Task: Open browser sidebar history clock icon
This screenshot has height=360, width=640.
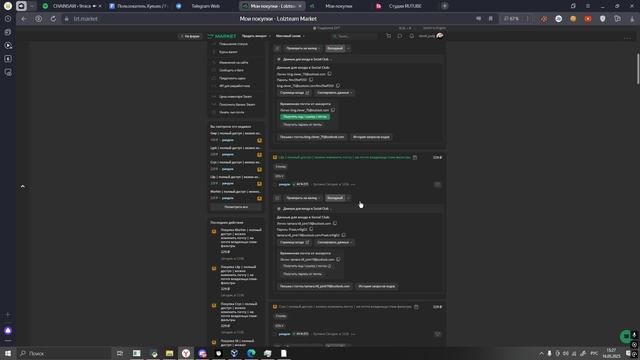Action: pos(8,19)
